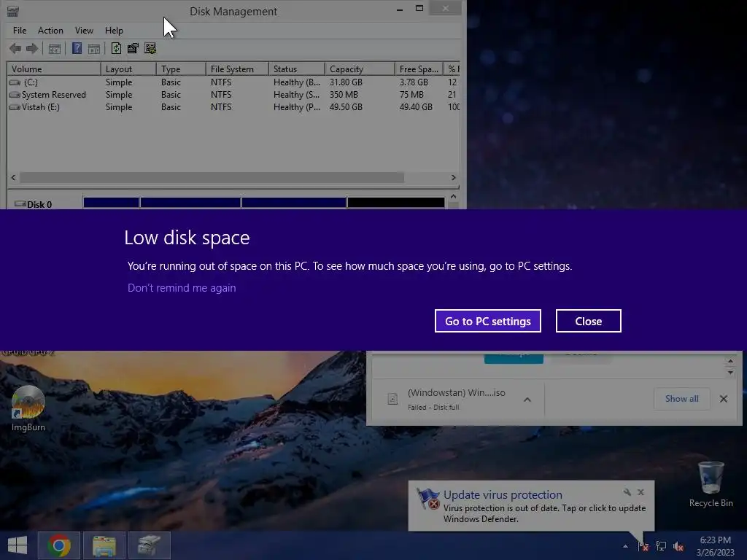Image resolution: width=747 pixels, height=560 pixels.
Task: Click the Windows Defender flag icon in balloon
Action: [x=428, y=499]
